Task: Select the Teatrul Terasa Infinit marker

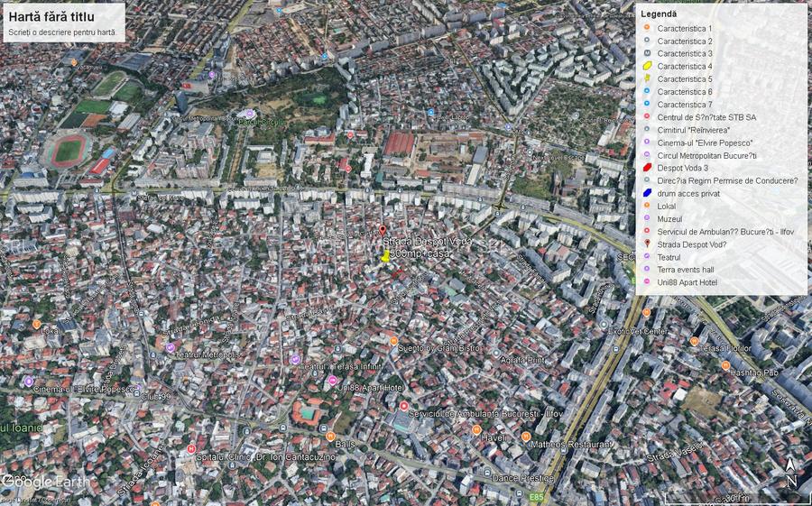Action: tap(295, 359)
